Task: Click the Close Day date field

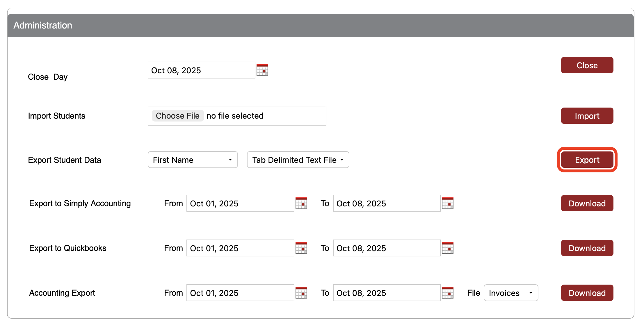Action: pyautogui.click(x=201, y=70)
